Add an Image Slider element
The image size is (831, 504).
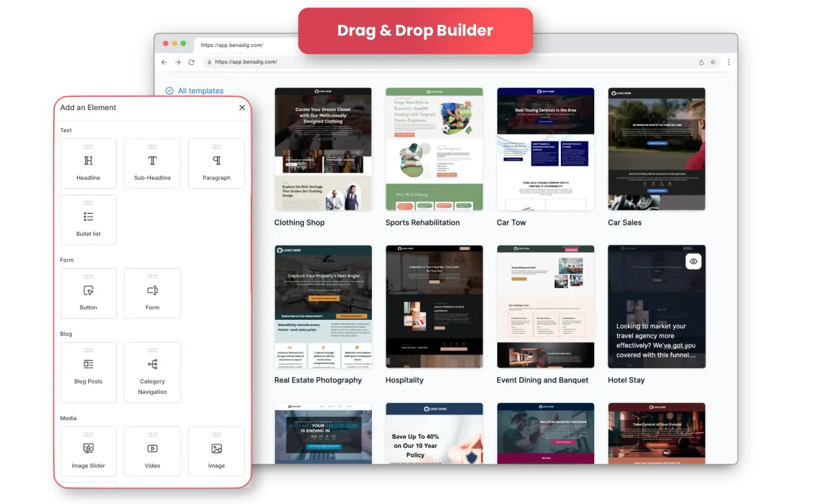click(x=89, y=451)
